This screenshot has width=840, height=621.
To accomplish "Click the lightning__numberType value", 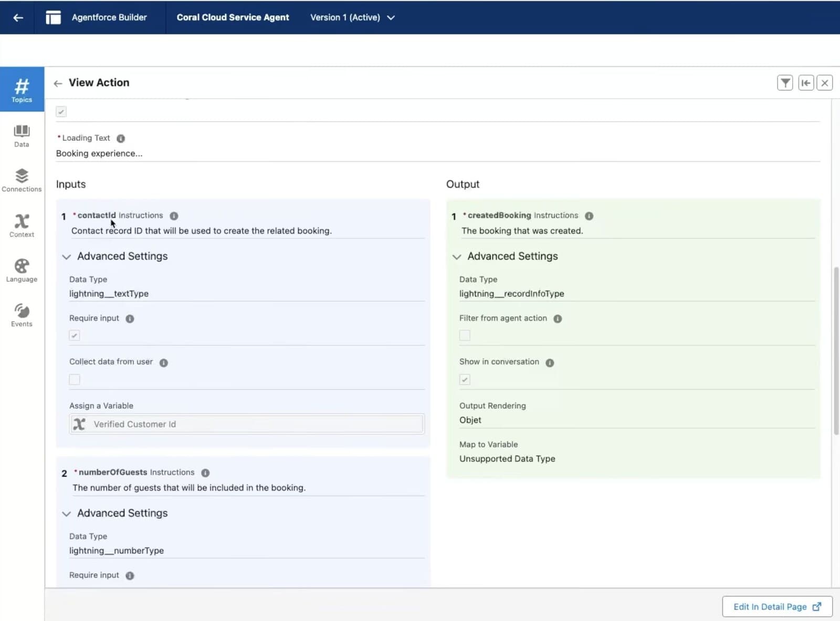I will tap(117, 551).
